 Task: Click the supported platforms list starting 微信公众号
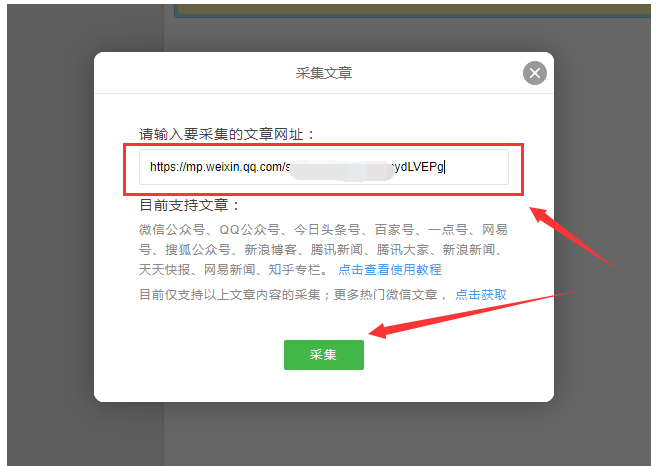pos(323,249)
